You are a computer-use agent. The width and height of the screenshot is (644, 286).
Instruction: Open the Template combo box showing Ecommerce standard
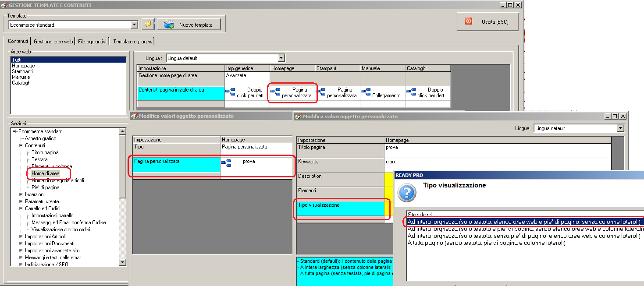(135, 25)
